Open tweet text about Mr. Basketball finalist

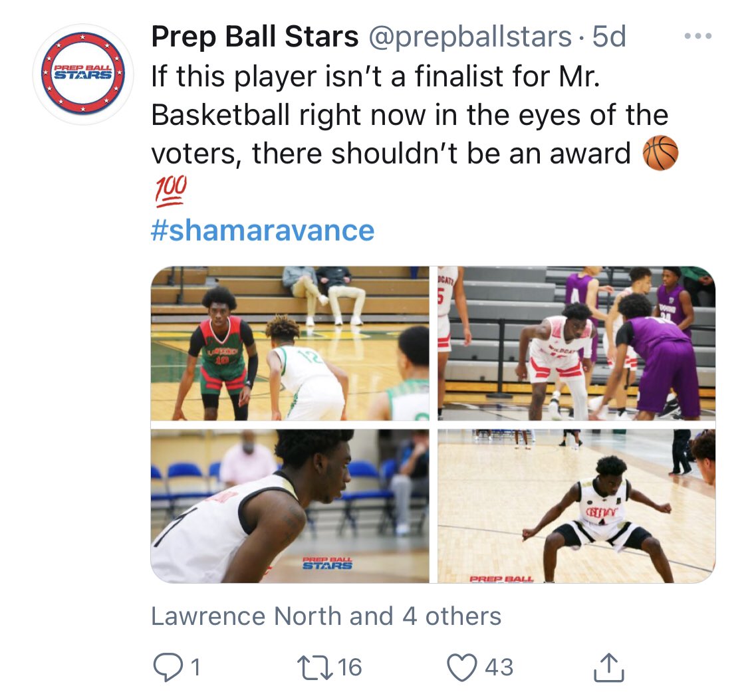(x=410, y=114)
